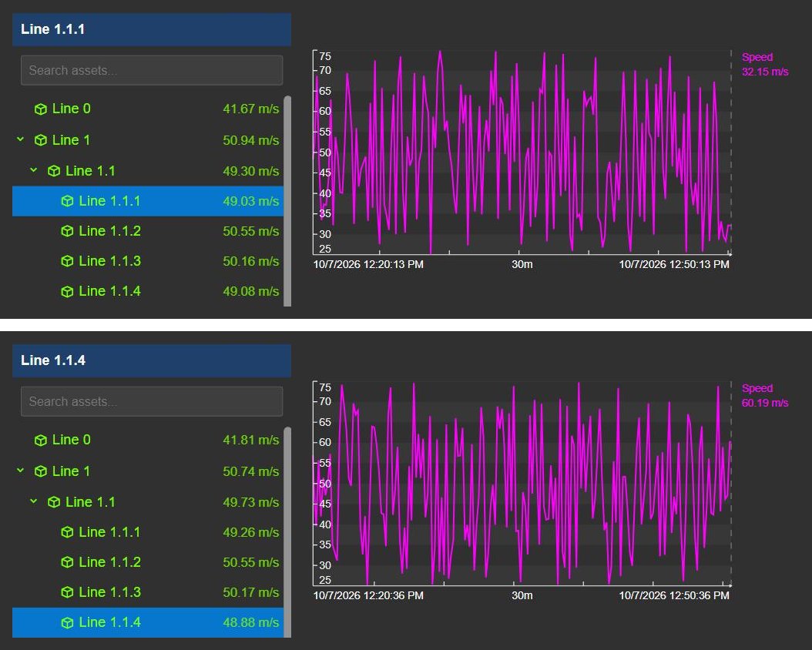Viewport: 812px width, 650px height.
Task: Click the 41.81 m/s value for Line 0
Action: coord(250,441)
